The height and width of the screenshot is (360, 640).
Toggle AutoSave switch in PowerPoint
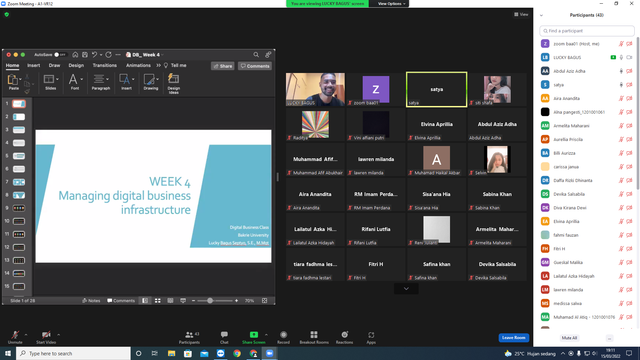(x=60, y=55)
